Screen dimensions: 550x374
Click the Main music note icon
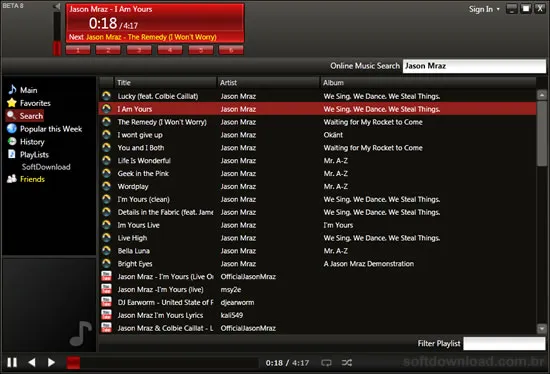pyautogui.click(x=12, y=89)
